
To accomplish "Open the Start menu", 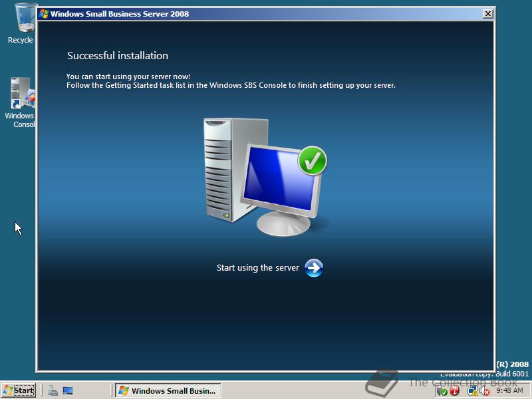I will pyautogui.click(x=19, y=390).
